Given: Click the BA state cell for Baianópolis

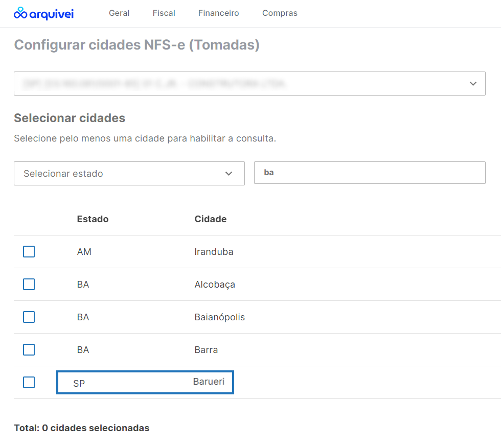Looking at the screenshot, I should 83,317.
